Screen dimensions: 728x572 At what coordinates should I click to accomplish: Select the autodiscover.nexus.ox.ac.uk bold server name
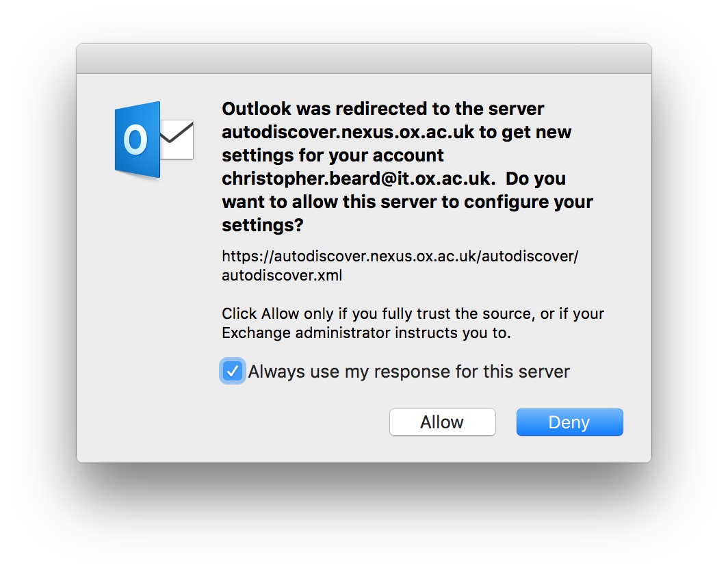pyautogui.click(x=348, y=132)
